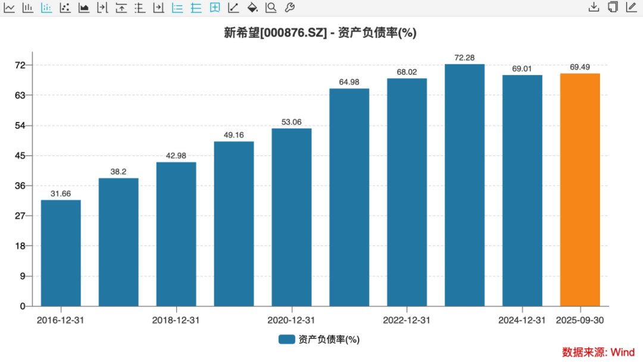Click the 38.2 data label
This screenshot has height=364, width=643.
coord(118,171)
